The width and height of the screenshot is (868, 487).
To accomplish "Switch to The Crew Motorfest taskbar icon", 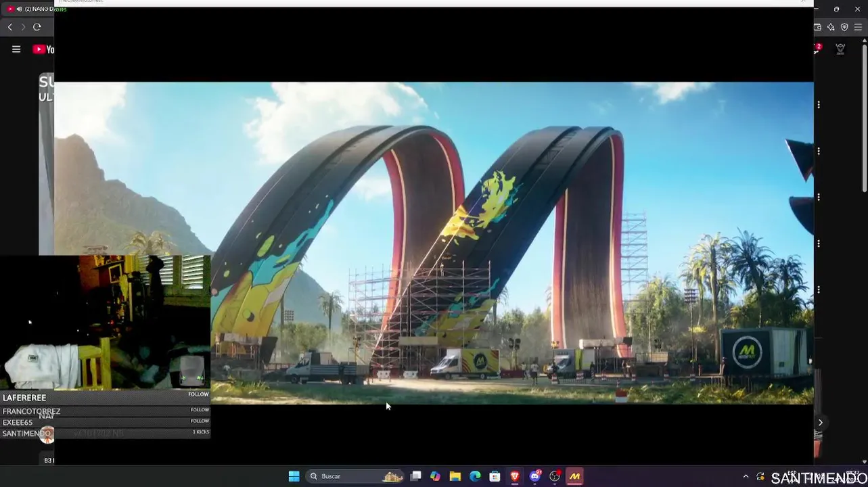I will [x=574, y=476].
